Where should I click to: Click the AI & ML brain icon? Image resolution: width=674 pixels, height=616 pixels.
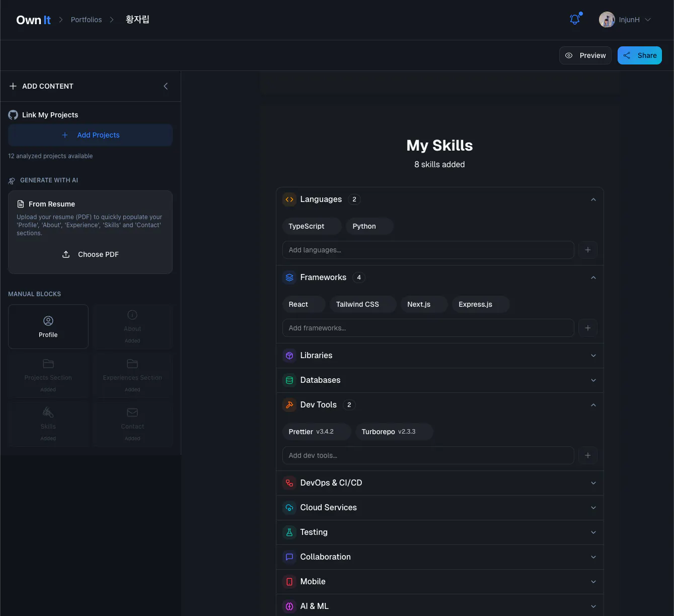click(x=289, y=606)
